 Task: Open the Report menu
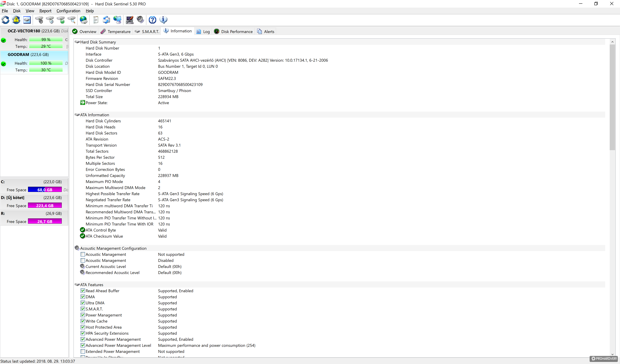[45, 11]
